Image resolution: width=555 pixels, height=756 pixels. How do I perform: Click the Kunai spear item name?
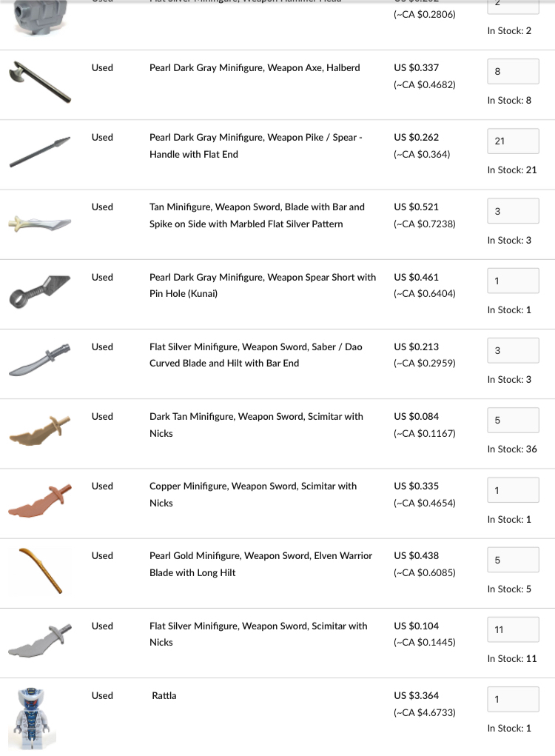click(263, 285)
